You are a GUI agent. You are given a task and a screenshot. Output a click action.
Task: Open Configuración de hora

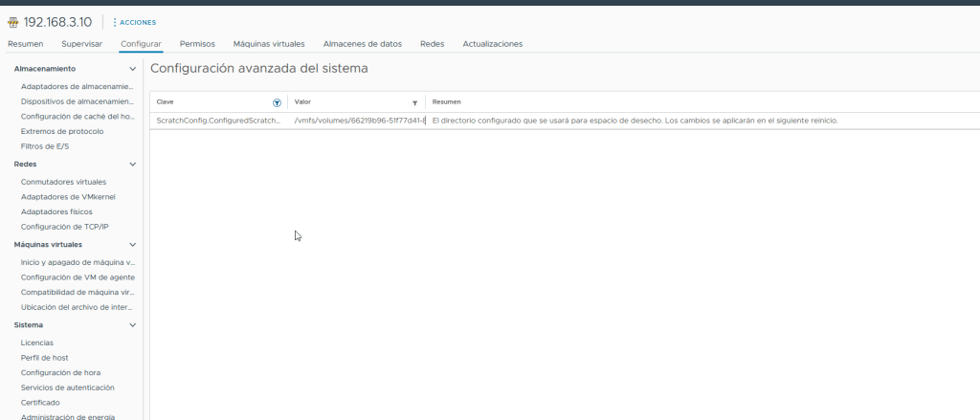(60, 372)
